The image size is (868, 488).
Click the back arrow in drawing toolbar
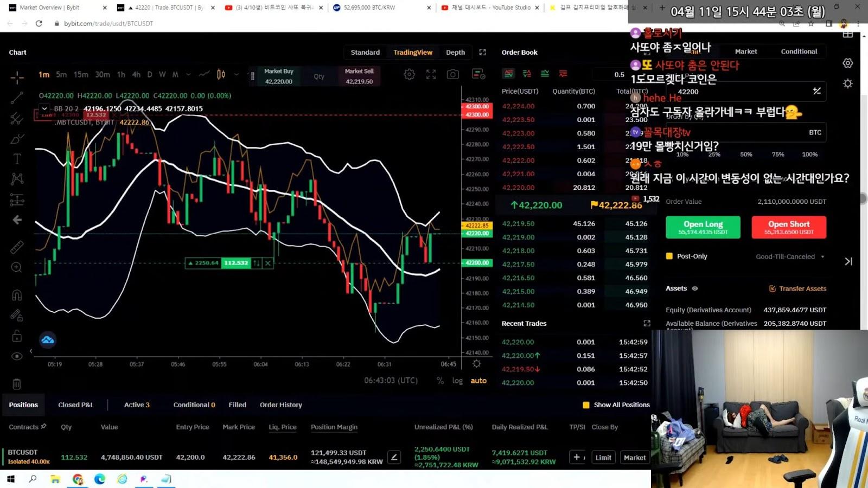[x=17, y=220]
